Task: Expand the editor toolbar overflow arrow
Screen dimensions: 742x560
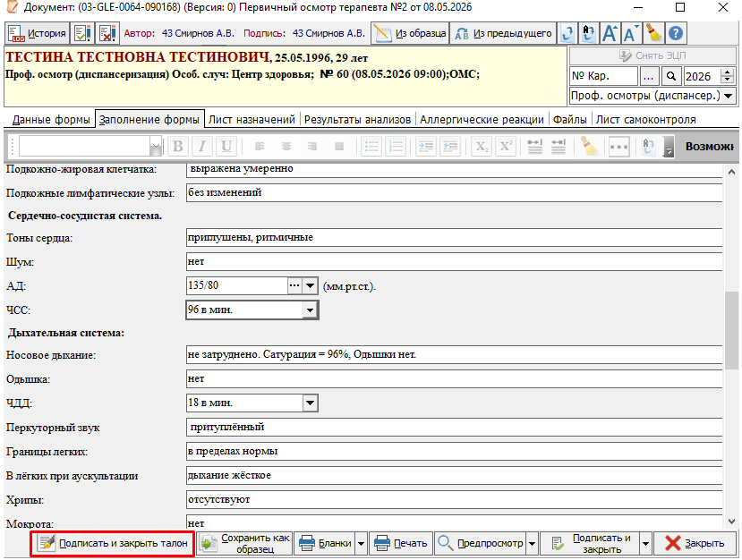Action: pos(669,147)
